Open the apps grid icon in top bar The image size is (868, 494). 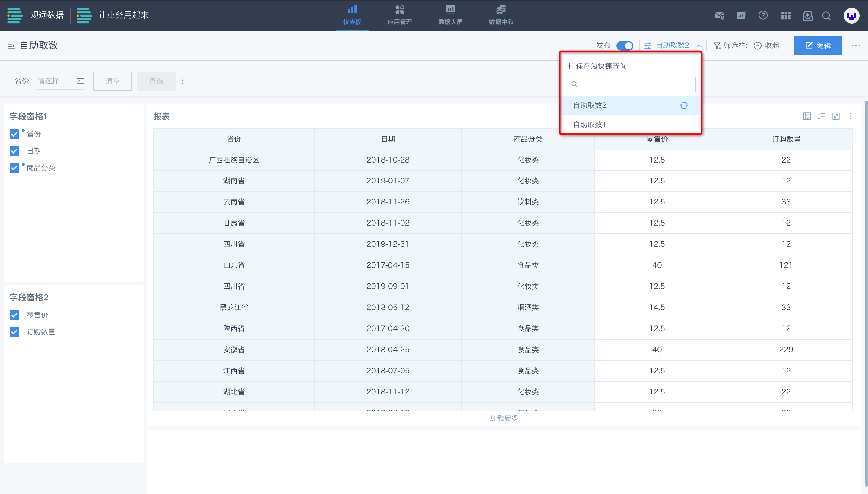(x=786, y=16)
